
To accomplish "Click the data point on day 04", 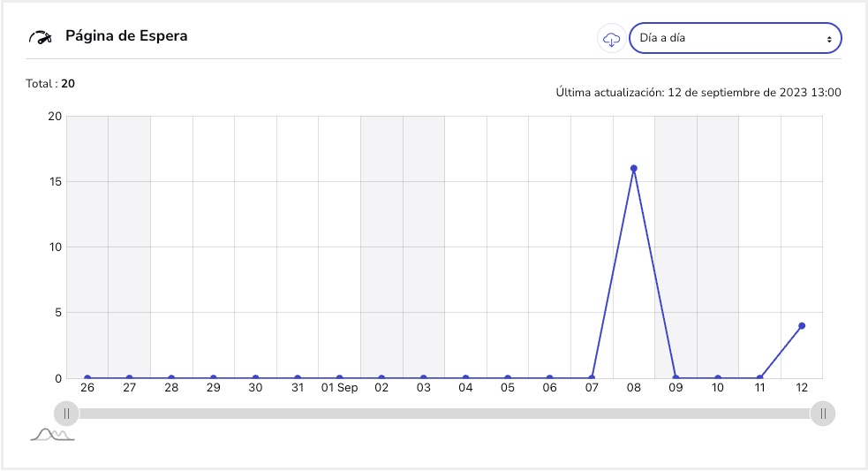I will tap(465, 378).
